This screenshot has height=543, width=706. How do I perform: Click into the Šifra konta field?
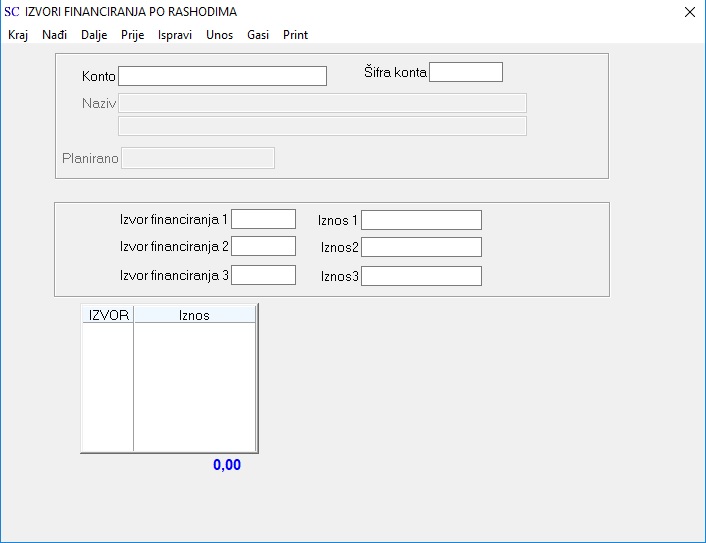pyautogui.click(x=466, y=72)
